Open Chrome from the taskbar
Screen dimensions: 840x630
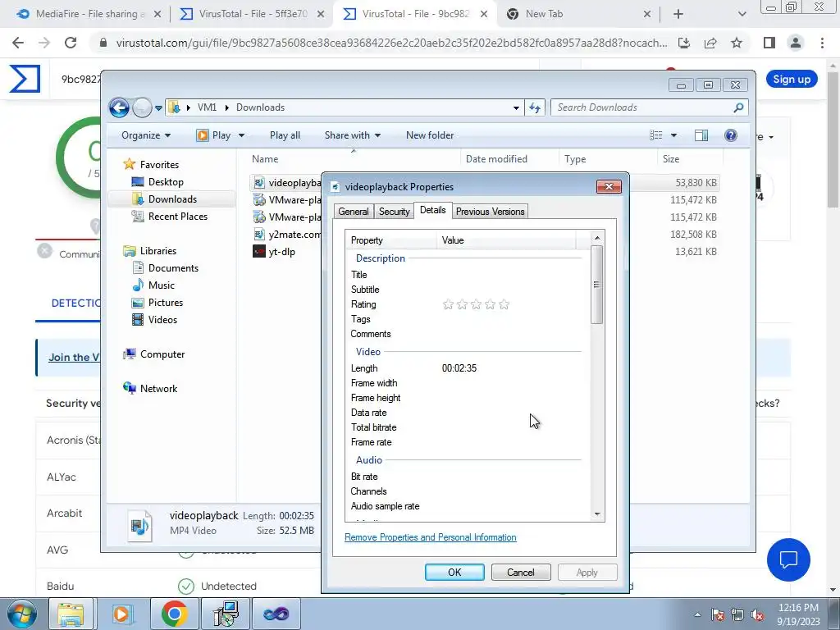tap(174, 614)
